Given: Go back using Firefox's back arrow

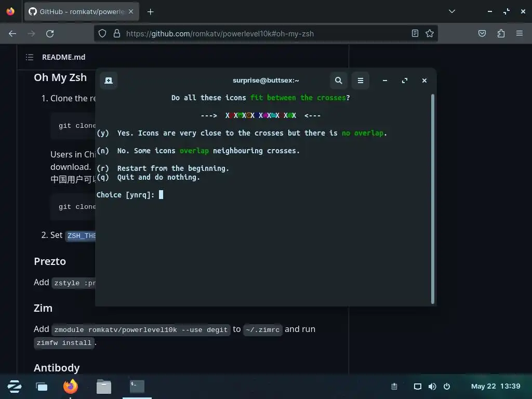Looking at the screenshot, I should [x=12, y=34].
